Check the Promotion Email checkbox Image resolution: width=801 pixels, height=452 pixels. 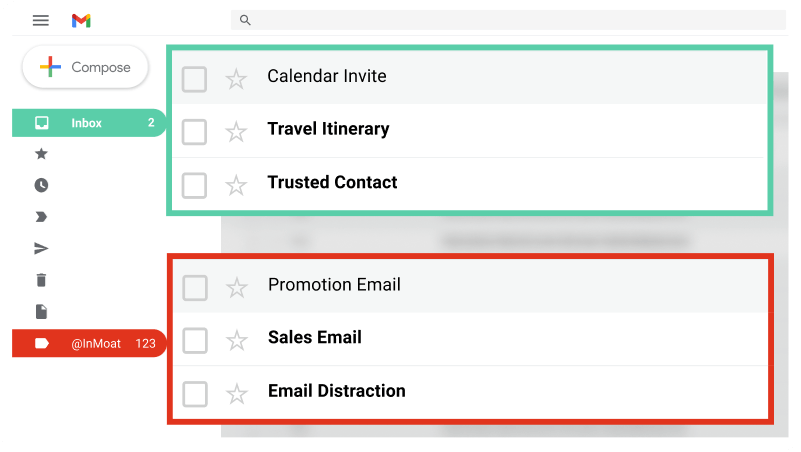pos(195,288)
